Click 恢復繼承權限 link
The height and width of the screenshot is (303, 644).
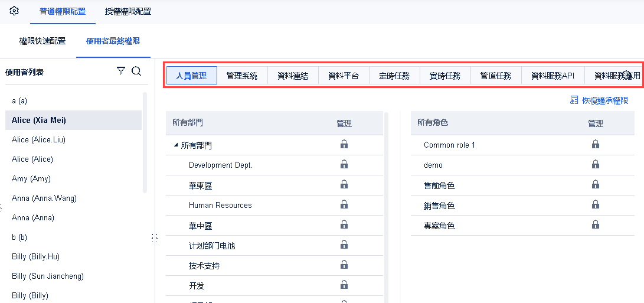pos(599,100)
